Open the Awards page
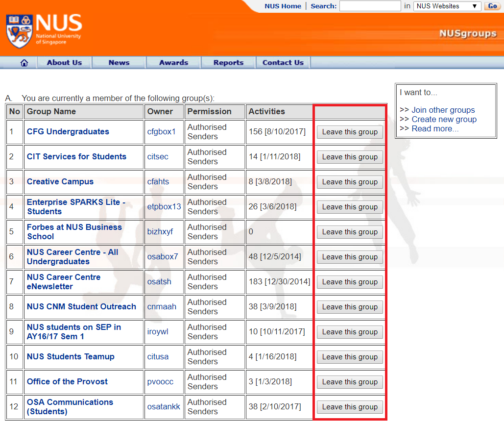 click(x=173, y=62)
